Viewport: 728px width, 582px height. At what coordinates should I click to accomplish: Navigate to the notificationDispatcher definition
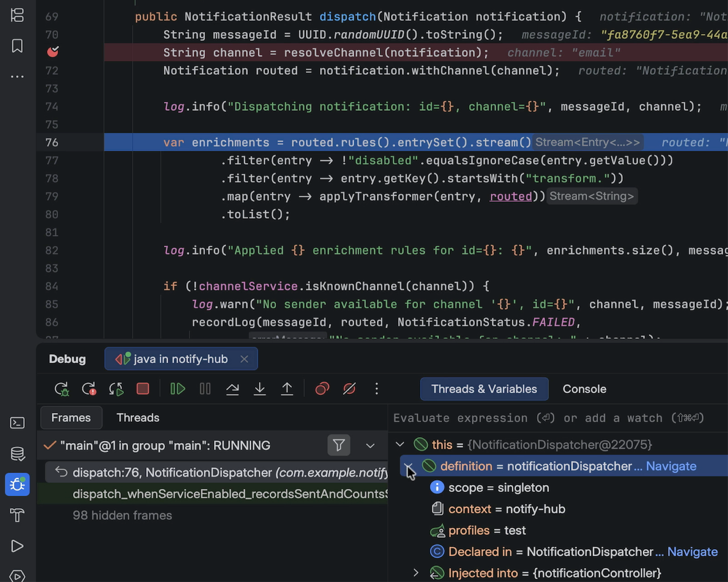pos(671,466)
